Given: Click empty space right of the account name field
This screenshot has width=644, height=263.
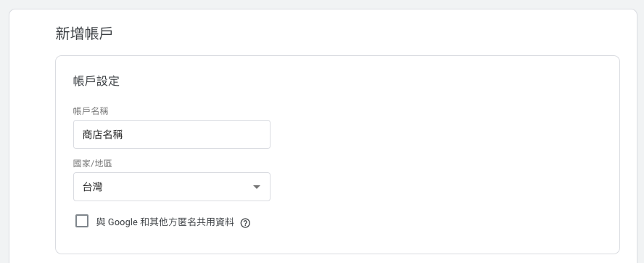Looking at the screenshot, I should click(410, 134).
